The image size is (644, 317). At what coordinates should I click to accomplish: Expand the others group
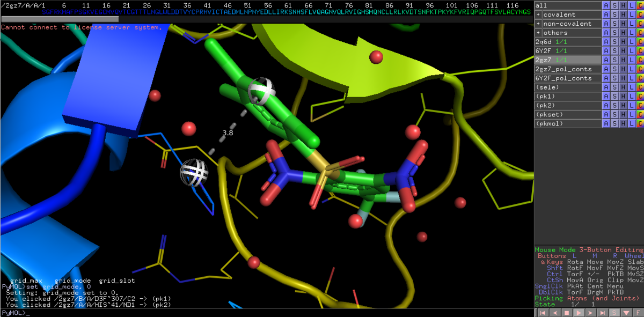(538, 33)
